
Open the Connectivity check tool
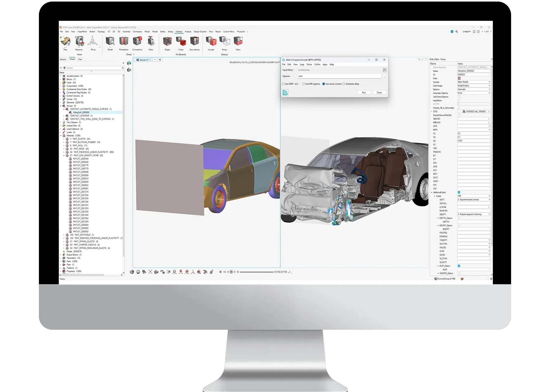137,41
